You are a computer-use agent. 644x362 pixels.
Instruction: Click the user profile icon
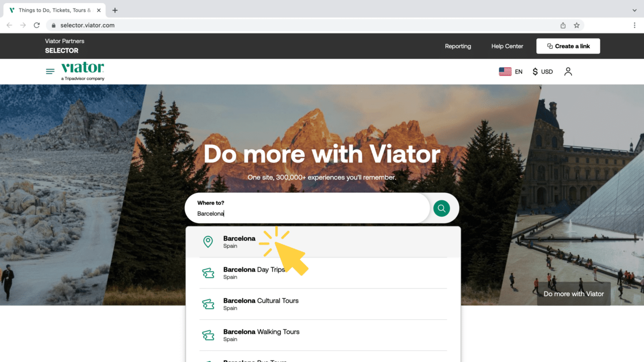(568, 71)
